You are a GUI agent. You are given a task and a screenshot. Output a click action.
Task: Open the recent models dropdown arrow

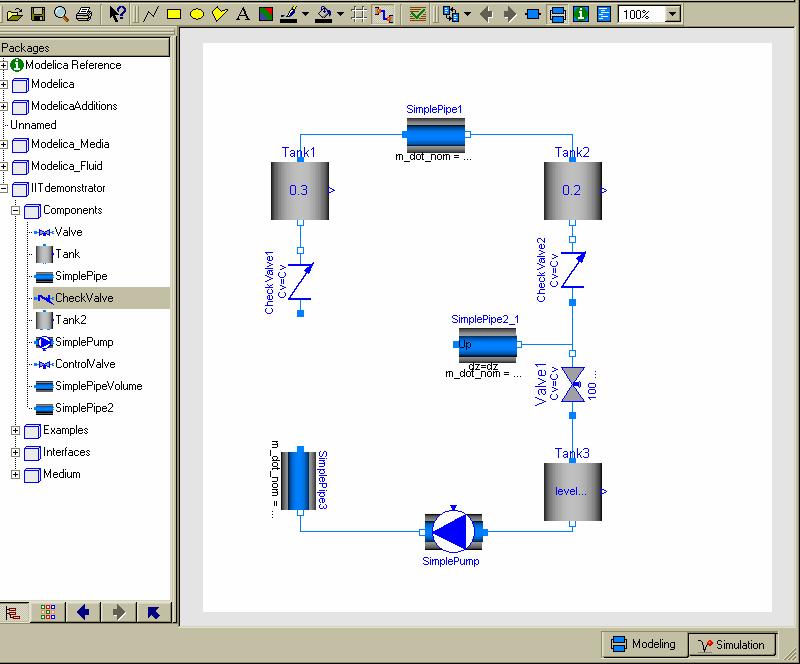467,14
